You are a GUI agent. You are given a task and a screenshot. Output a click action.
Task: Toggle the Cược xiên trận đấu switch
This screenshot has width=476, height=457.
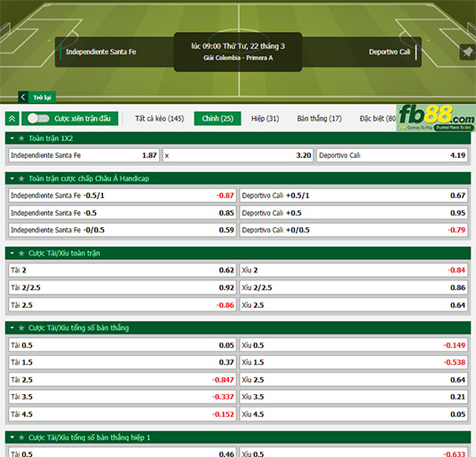click(x=38, y=119)
